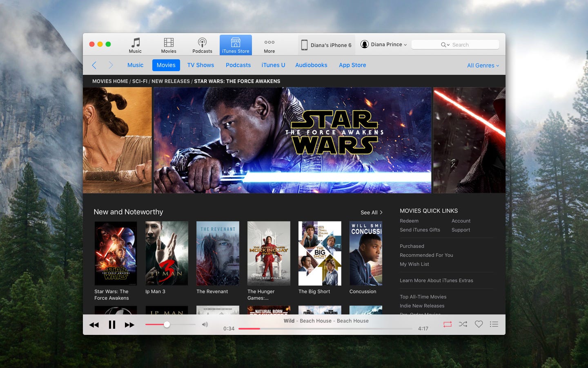588x368 pixels.
Task: Toggle repeat playback
Action: pos(448,324)
